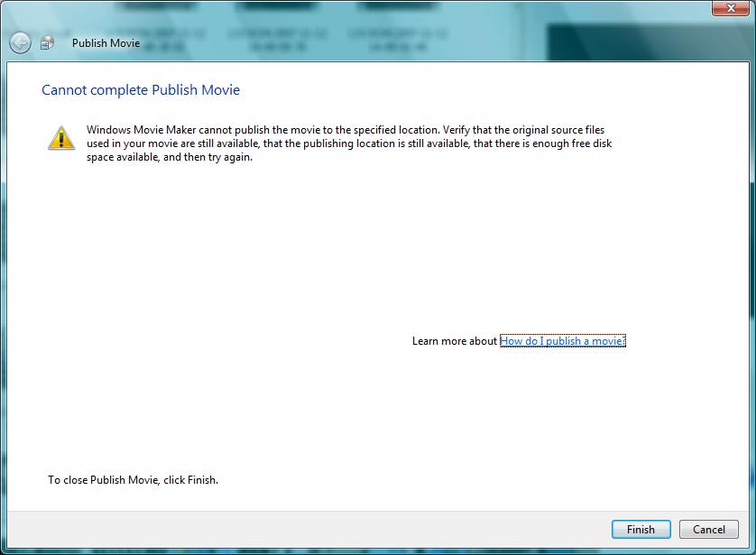
Task: Click 'To close Publish Movie, click Finish.' text
Action: click(134, 480)
